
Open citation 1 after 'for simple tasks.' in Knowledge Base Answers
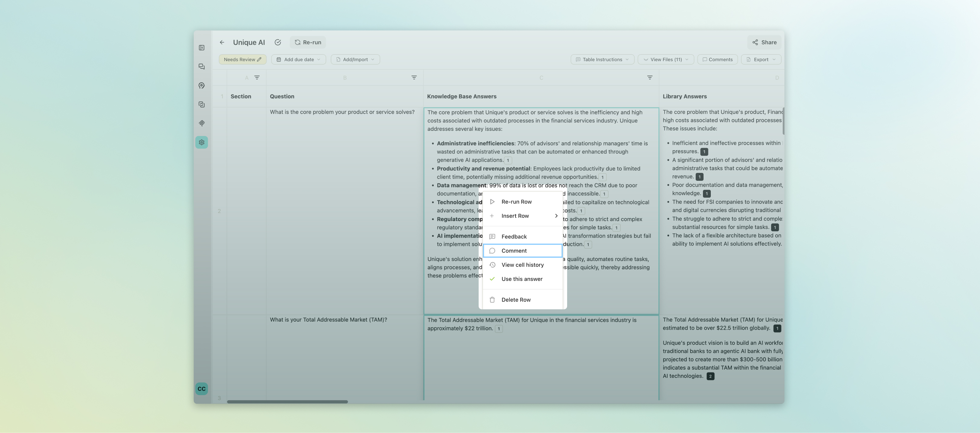(616, 228)
